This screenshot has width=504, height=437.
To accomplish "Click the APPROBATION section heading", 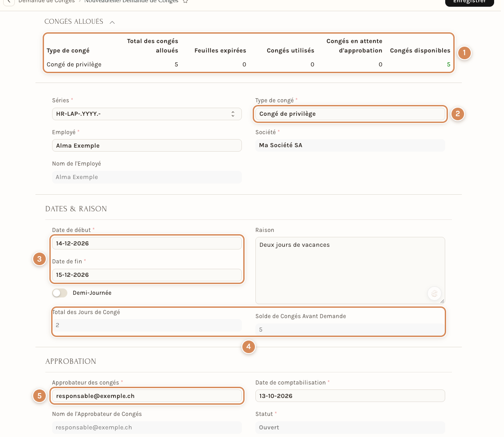I will (71, 362).
